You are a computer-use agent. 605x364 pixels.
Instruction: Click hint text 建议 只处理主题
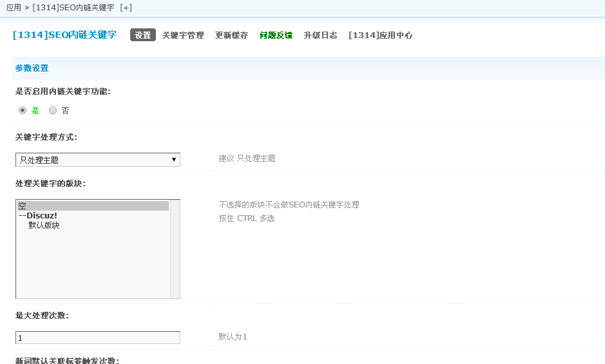[x=247, y=158]
